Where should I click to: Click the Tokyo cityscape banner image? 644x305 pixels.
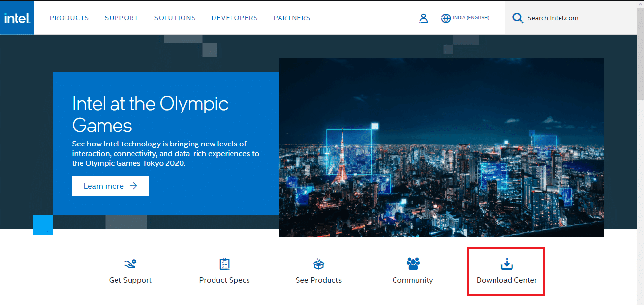tap(441, 147)
